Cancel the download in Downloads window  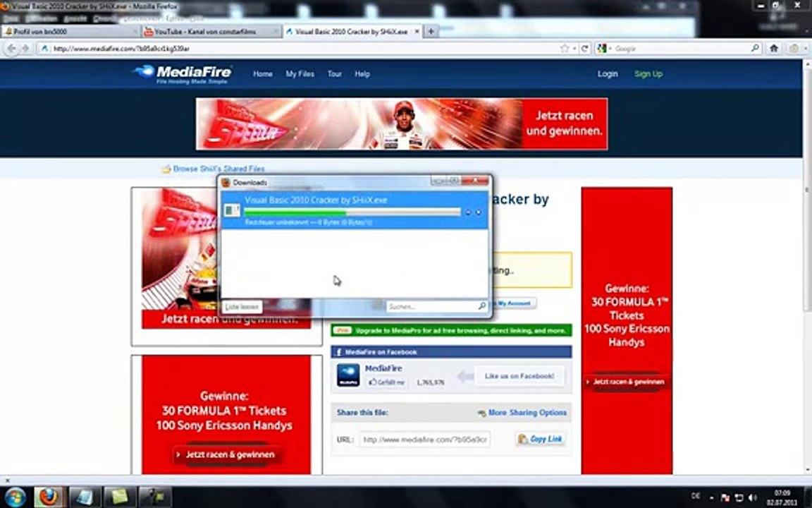pyautogui.click(x=478, y=212)
